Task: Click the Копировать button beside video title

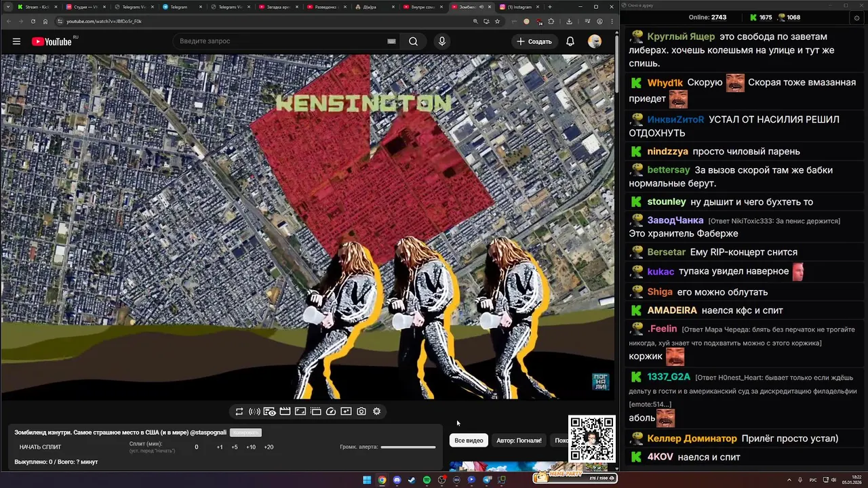Action: tap(245, 432)
